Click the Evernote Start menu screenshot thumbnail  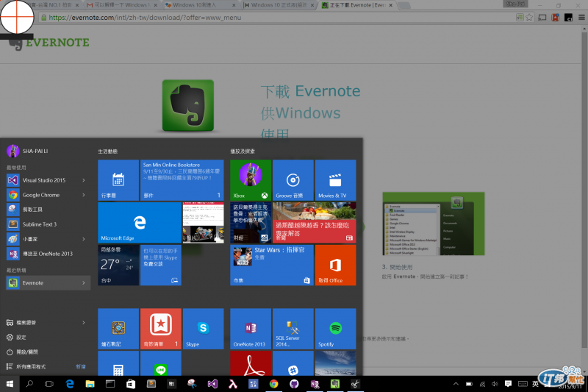(x=434, y=224)
